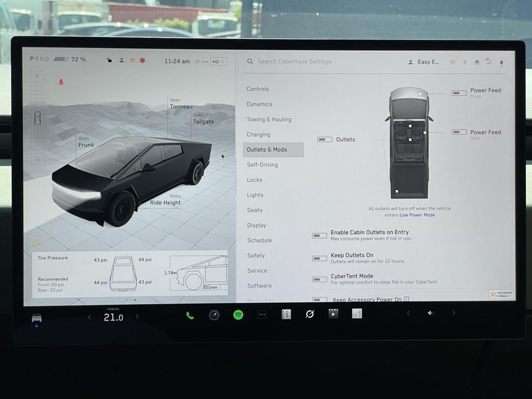Tap the AQI 51 air quality badge
This screenshot has width=532, height=399.
pyautogui.click(x=218, y=62)
